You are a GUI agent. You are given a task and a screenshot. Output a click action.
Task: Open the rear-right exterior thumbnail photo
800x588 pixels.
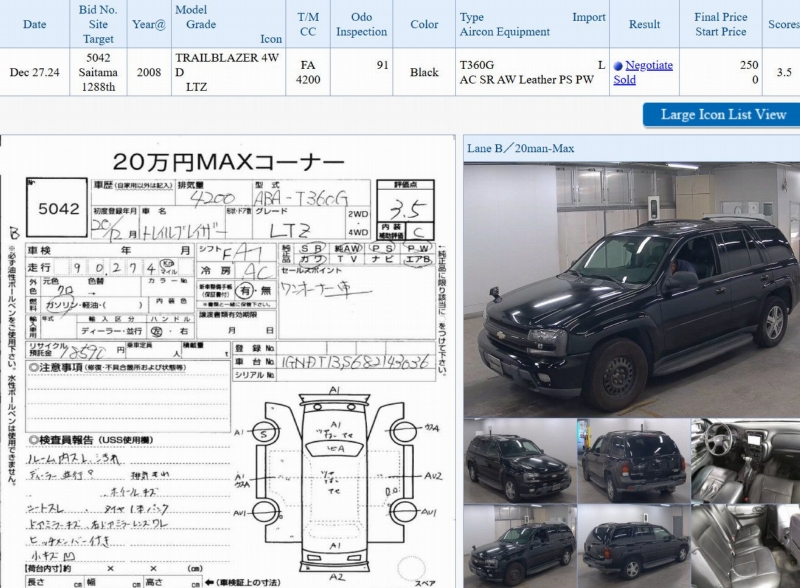pos(633,460)
